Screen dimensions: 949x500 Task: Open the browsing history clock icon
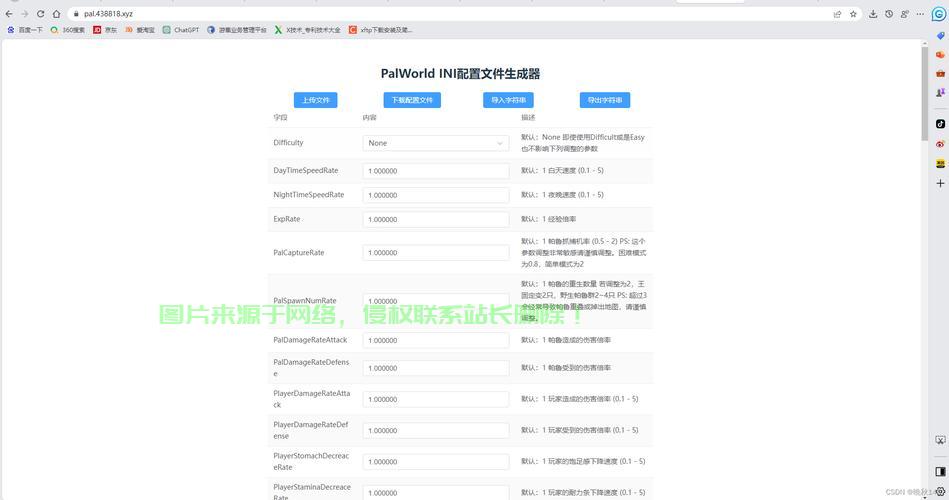coord(888,14)
